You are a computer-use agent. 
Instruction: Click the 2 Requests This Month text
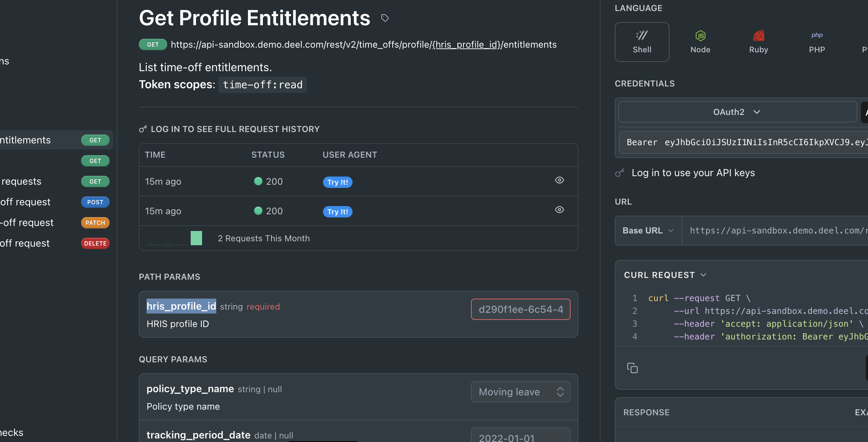tap(264, 238)
